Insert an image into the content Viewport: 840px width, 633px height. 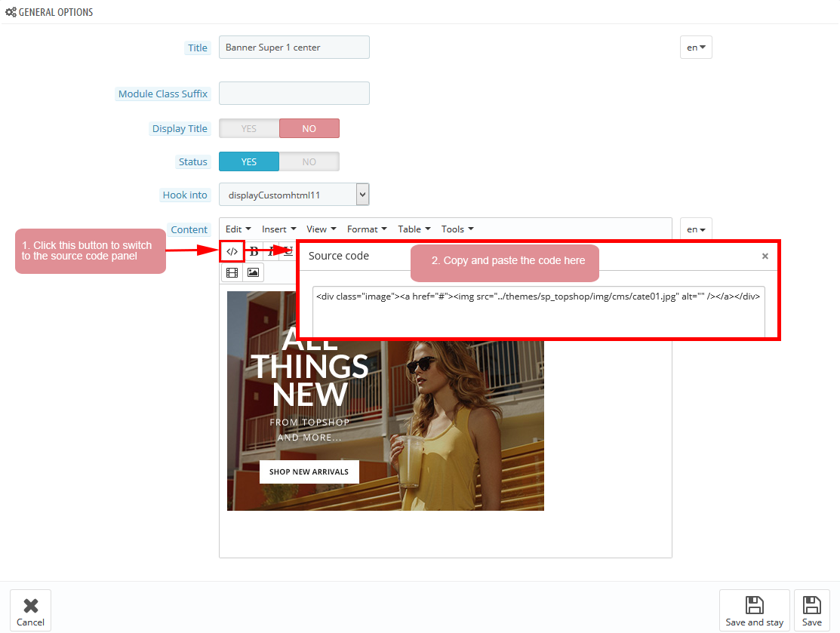click(x=253, y=272)
